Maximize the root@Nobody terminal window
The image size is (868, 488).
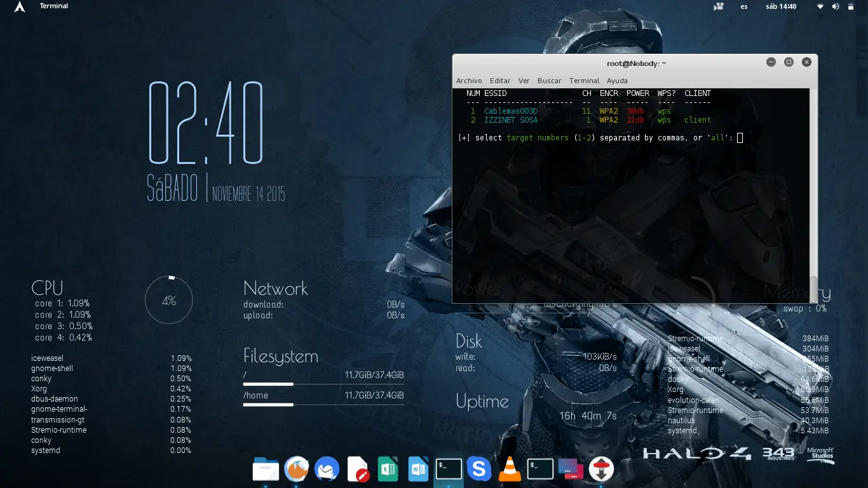pos(789,62)
